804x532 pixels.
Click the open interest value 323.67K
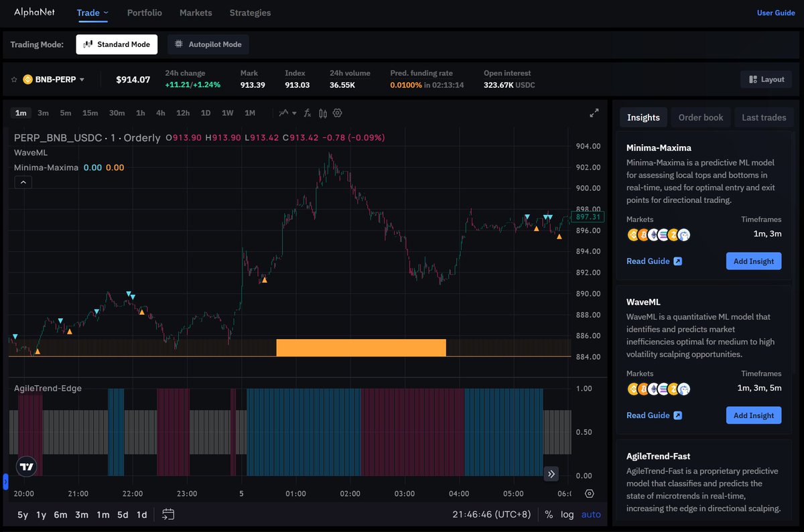point(498,85)
